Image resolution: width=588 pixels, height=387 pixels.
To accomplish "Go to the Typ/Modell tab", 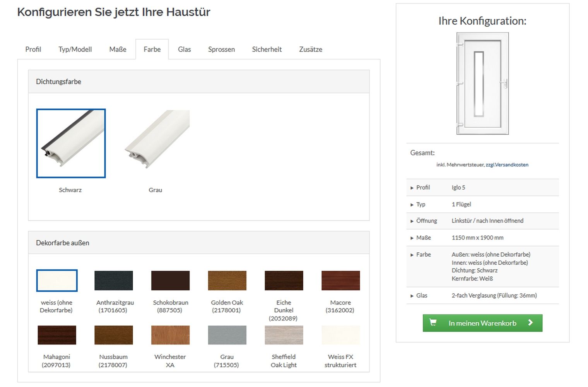I will click(x=75, y=50).
